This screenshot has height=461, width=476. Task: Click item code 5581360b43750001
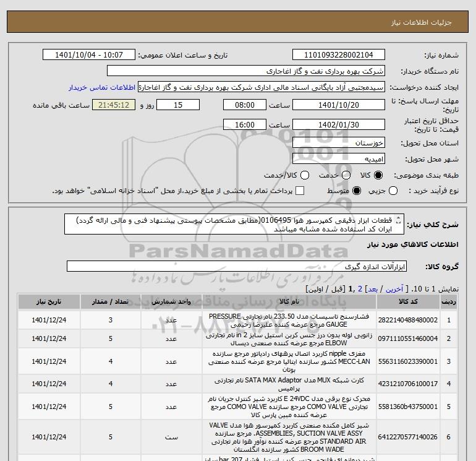408,407
